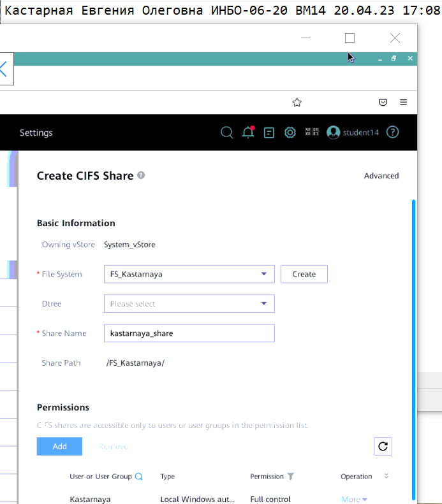Click the Local Windows aut... type cell
Screen dimensions: 442x504
(x=198, y=499)
